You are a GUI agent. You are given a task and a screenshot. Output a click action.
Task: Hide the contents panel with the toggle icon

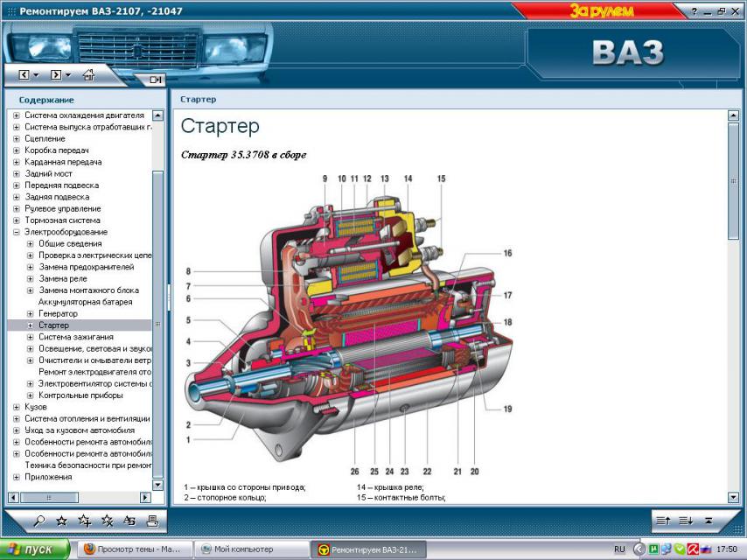pos(156,80)
